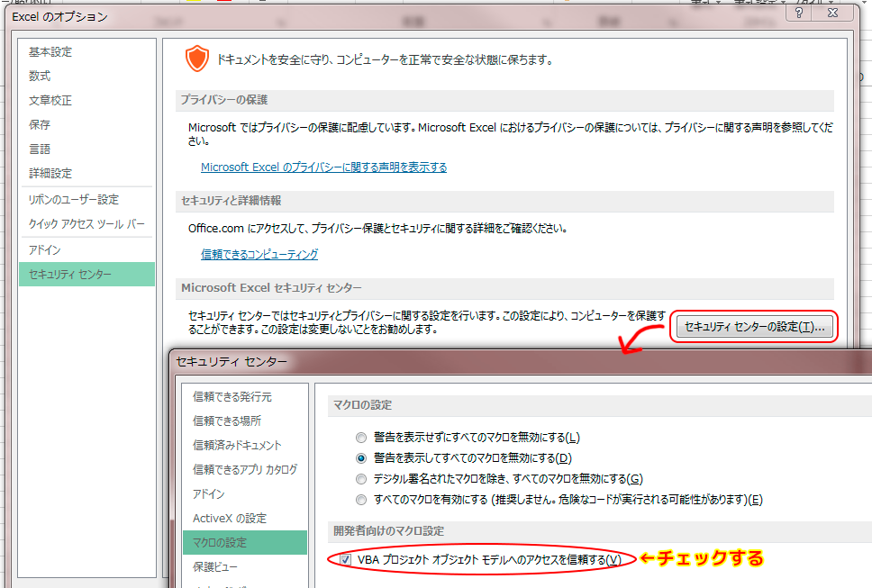The height and width of the screenshot is (588, 872).
Task: Open セキュリティ センターの設定 button
Action: click(754, 327)
